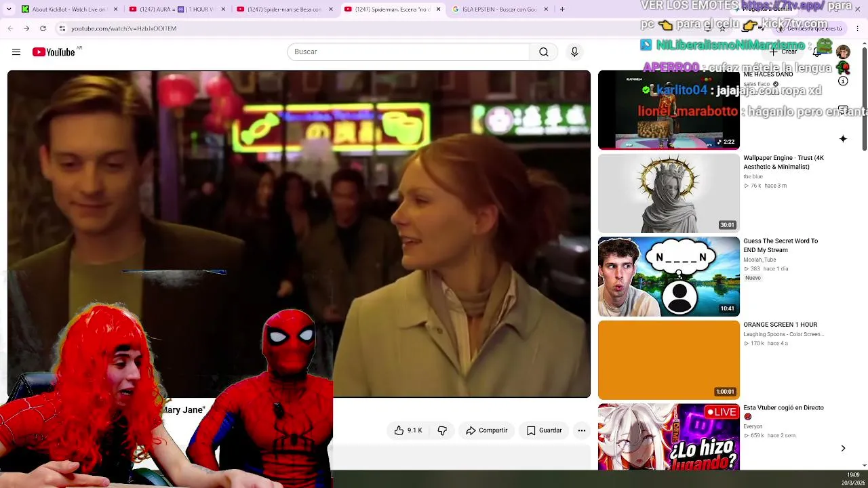Click the Guardar save button
This screenshot has width=868, height=488.
[x=544, y=430]
